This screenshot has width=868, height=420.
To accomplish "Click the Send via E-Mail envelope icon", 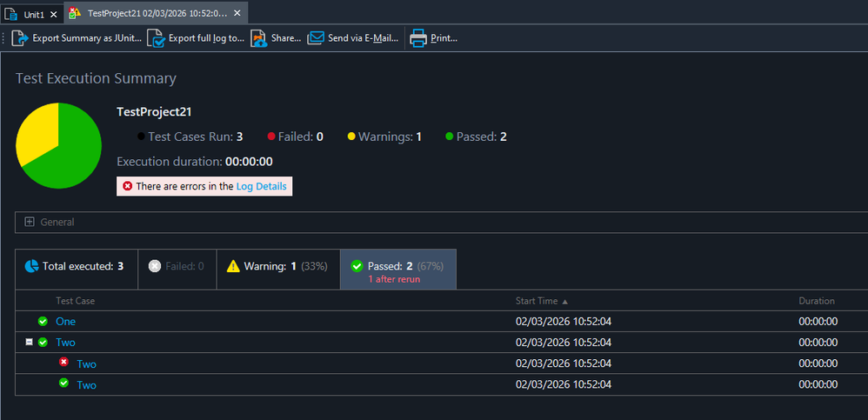I will 316,38.
